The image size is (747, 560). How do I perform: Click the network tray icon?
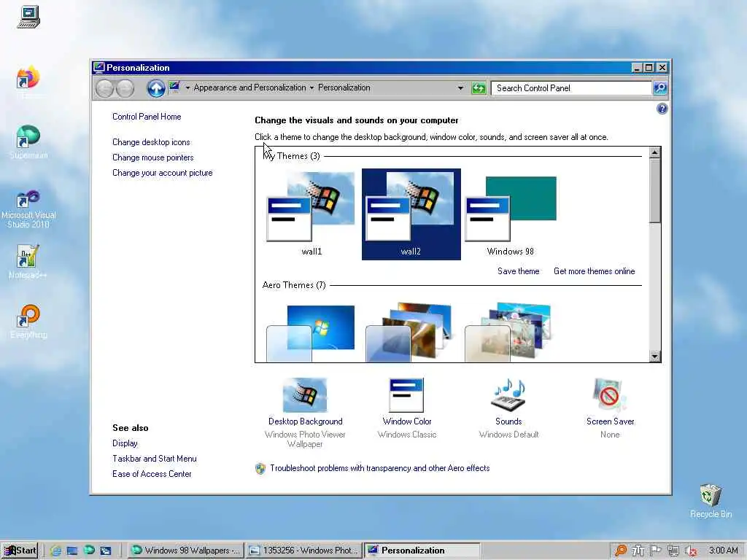[673, 551]
